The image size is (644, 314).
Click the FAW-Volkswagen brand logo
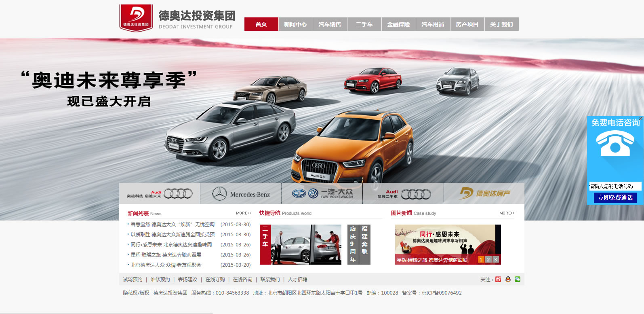tap(322, 194)
